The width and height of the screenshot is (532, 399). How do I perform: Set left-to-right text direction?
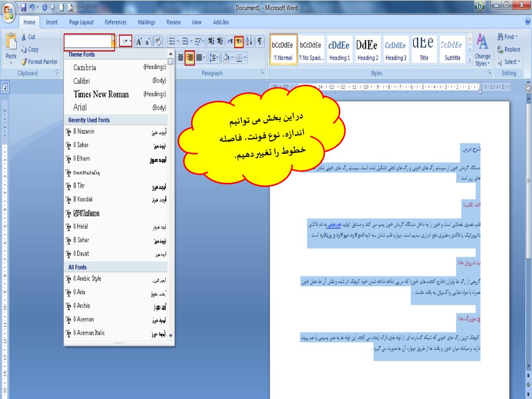tap(230, 42)
